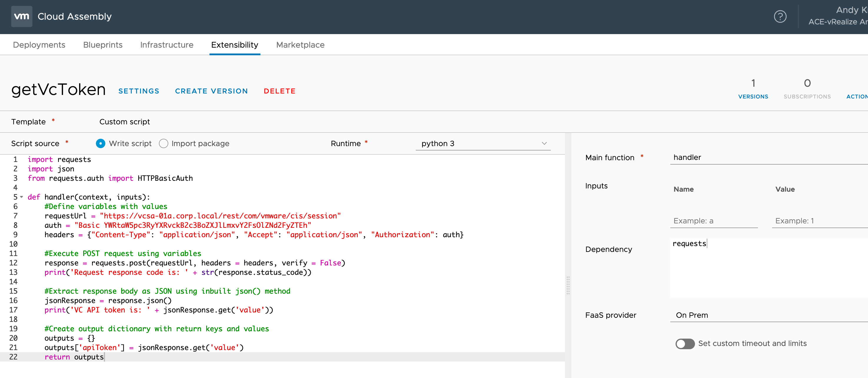This screenshot has width=868, height=378.
Task: Switch to the Deployments tab
Action: click(39, 45)
